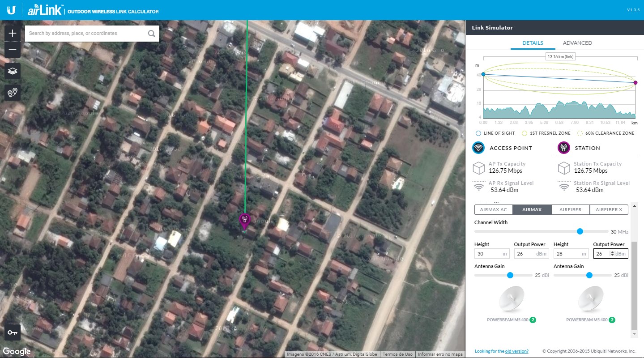Click the access point Antenna Gain slider handle
Viewport: 644px width, 358px height.
coord(510,275)
